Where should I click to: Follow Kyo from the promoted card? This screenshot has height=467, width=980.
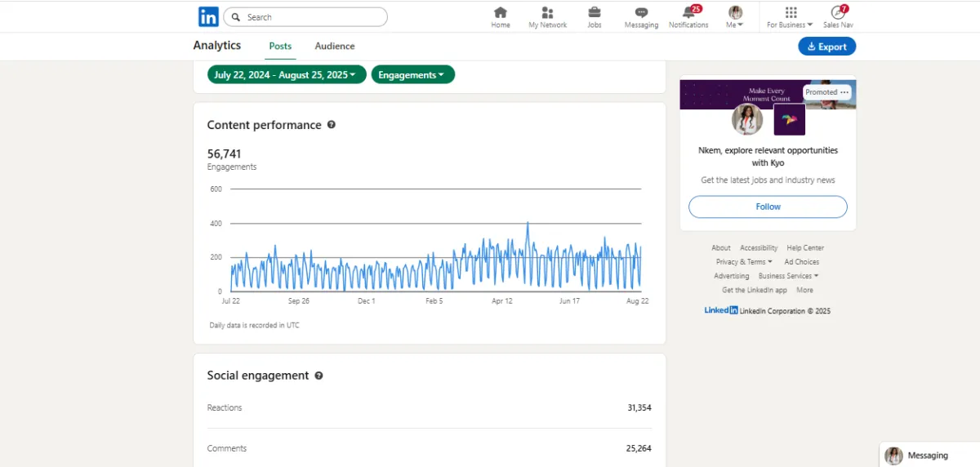(x=768, y=207)
